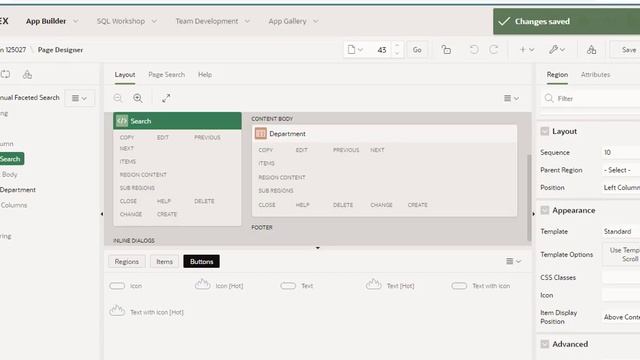The image size is (640, 360).
Task: Open the Position select list
Action: coord(621,187)
